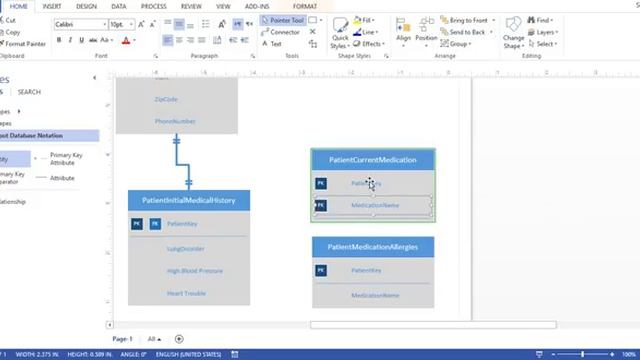Switch to the DATA ribbon tab
The height and width of the screenshot is (360, 640).
pos(118,6)
